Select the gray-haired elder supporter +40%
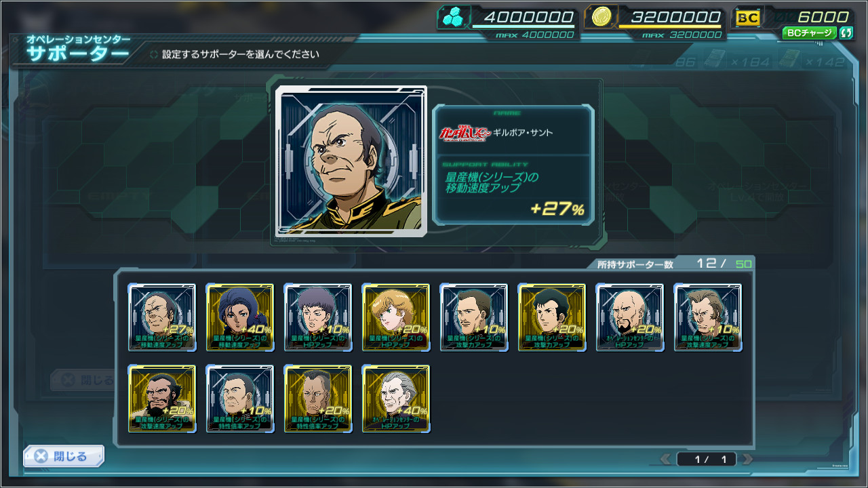Image resolution: width=868 pixels, height=488 pixels. point(396,399)
